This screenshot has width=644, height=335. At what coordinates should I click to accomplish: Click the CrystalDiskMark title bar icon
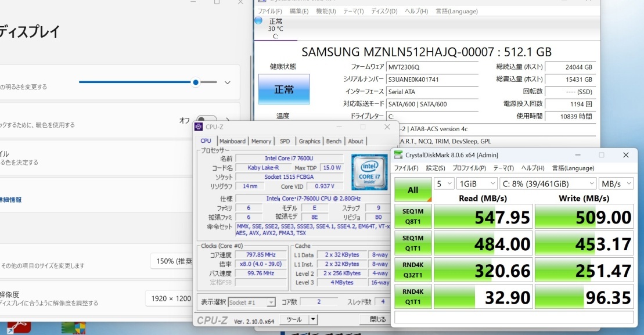coord(398,155)
